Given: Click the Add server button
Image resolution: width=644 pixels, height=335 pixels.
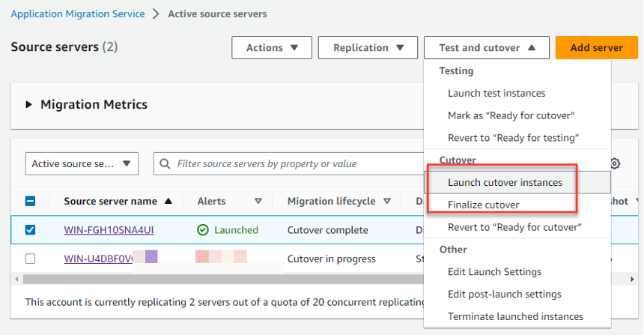Looking at the screenshot, I should point(596,48).
